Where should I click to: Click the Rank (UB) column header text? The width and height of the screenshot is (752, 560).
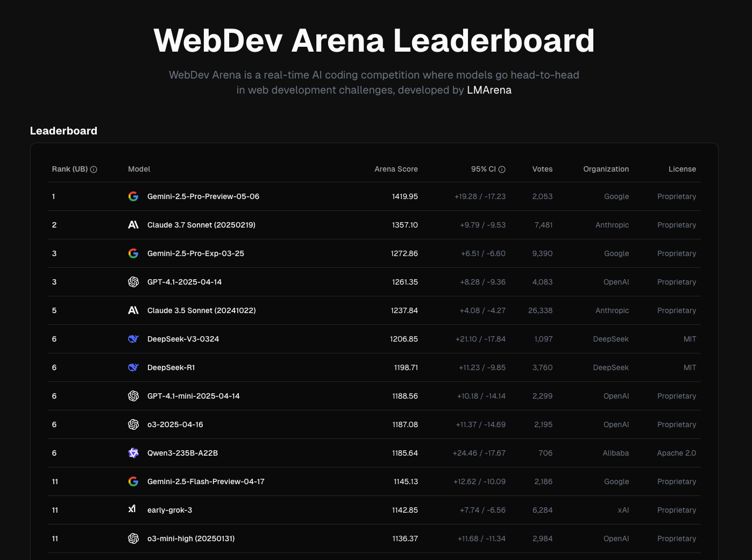(70, 169)
